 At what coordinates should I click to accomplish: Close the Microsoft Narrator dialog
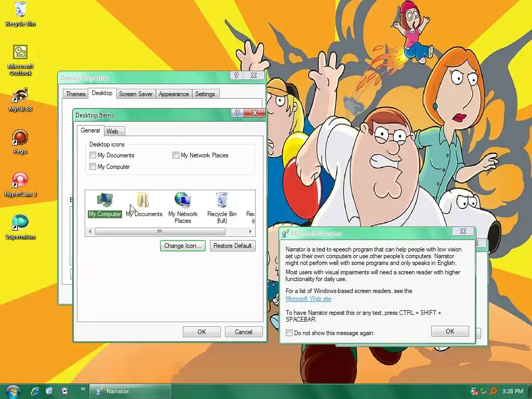[463, 231]
